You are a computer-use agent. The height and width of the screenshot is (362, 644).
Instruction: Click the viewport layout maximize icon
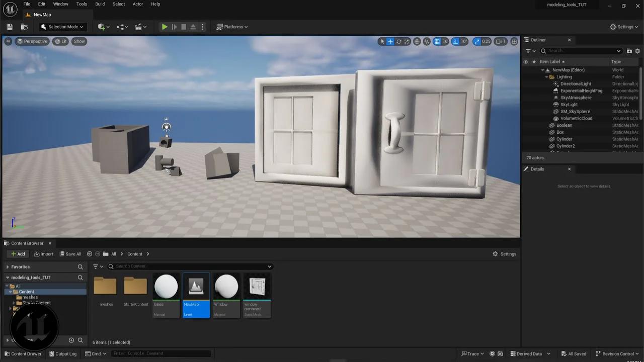pos(514,42)
